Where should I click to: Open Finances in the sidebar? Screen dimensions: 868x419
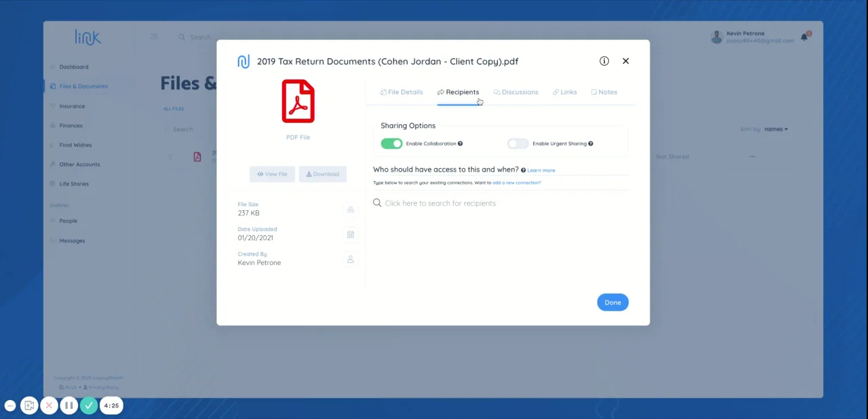pos(71,125)
